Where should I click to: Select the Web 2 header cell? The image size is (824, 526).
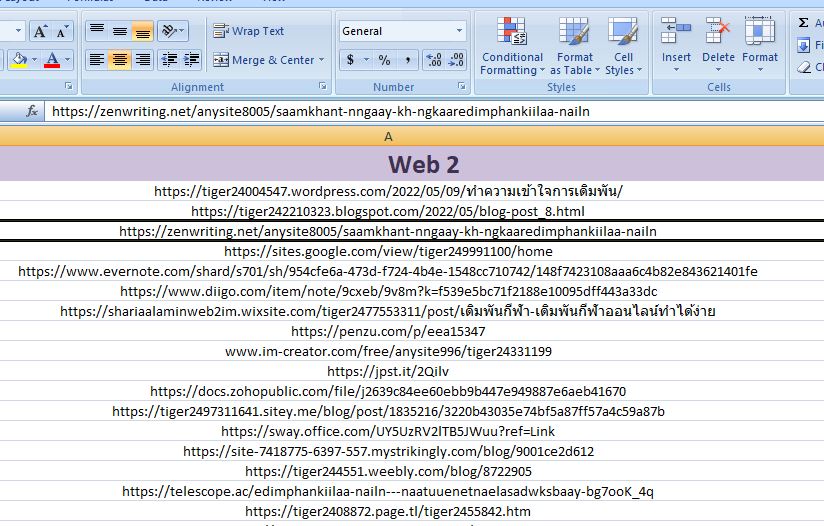click(412, 164)
